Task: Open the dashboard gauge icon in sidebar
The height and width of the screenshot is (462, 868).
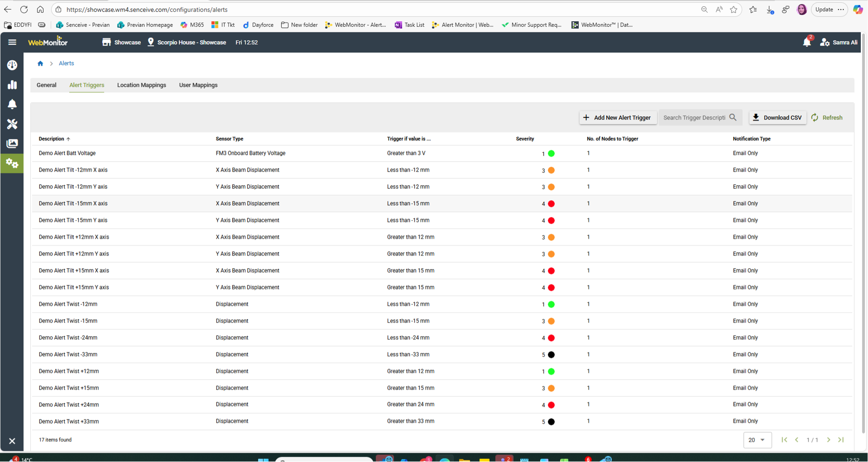Action: pyautogui.click(x=12, y=65)
